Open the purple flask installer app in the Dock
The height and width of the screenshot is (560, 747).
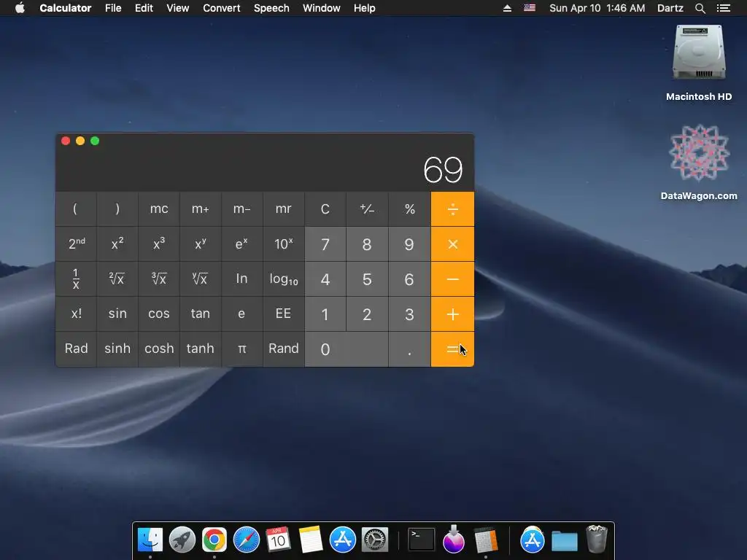pos(454,539)
